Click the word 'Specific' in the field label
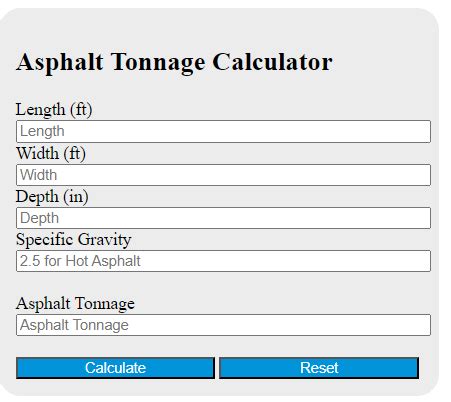 [x=44, y=240]
